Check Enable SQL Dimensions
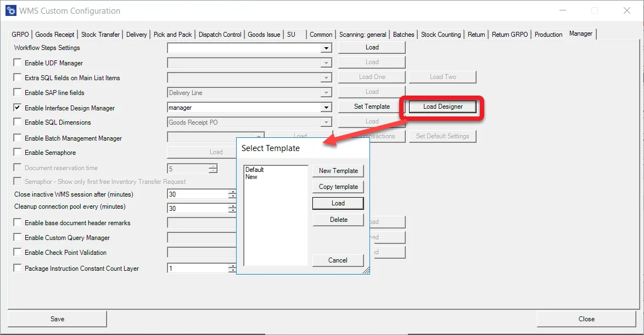This screenshot has width=644, height=335. [x=17, y=122]
